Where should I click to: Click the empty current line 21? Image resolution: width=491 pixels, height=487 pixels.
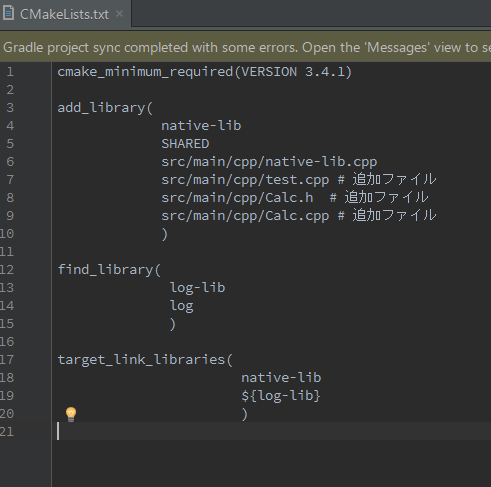272,431
